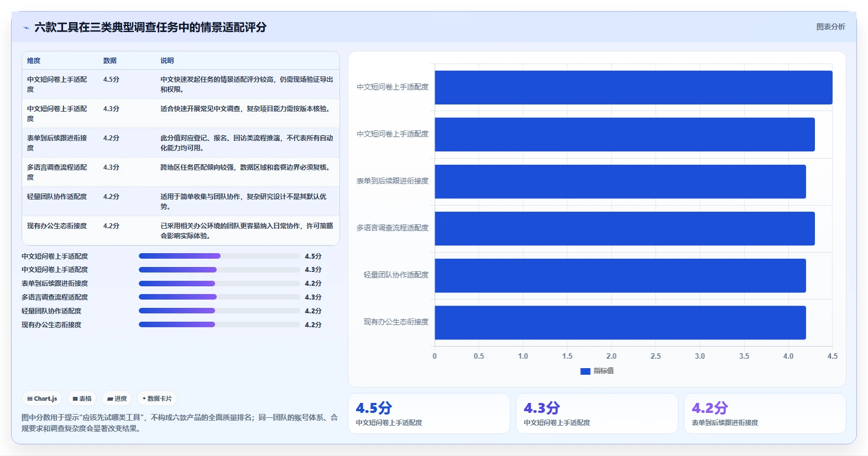The image size is (868, 456).
Task: Click the 说明 table column header
Action: [167, 61]
